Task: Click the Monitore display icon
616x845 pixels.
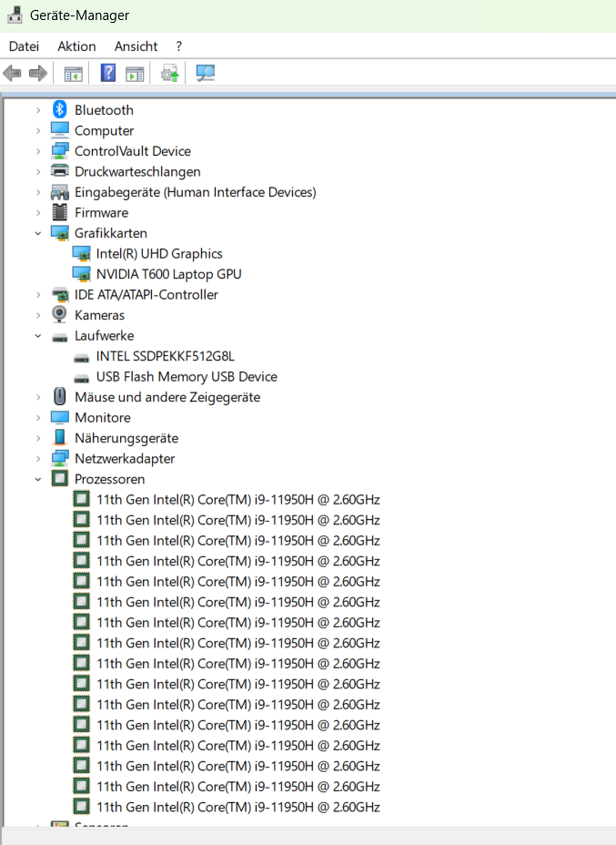Action: tap(60, 417)
